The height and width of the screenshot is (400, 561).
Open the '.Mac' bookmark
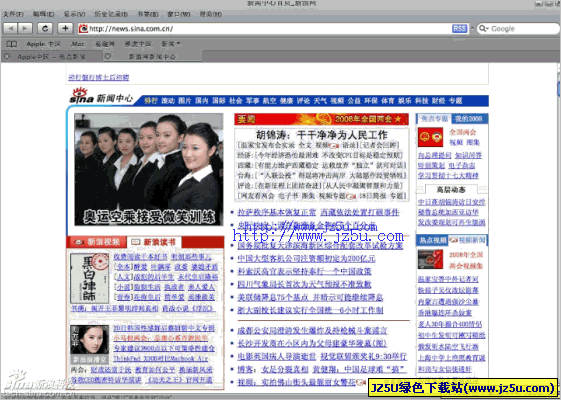[77, 44]
